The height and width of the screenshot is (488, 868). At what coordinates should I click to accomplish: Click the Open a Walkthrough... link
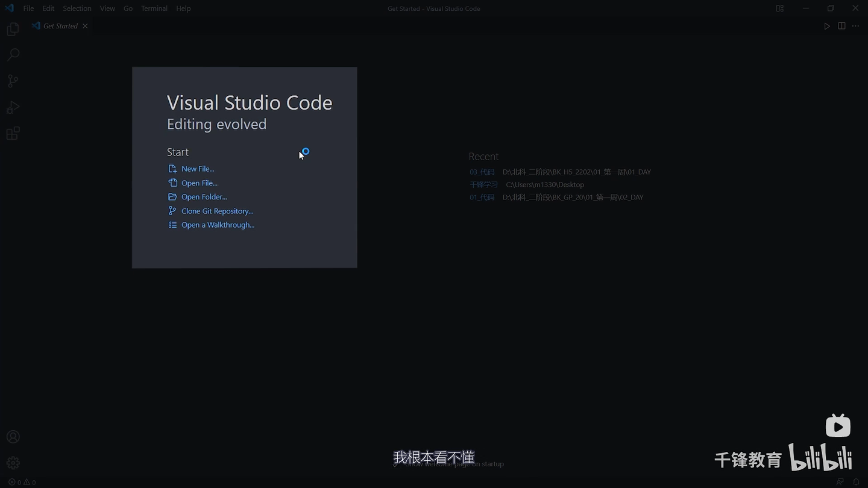coord(218,225)
